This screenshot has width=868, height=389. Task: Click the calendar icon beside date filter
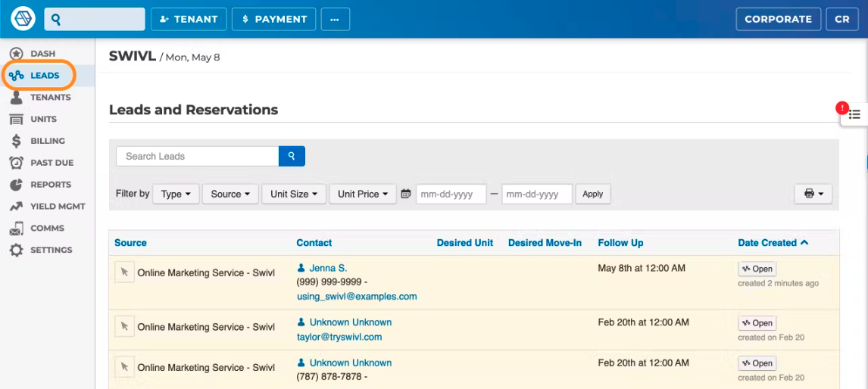click(406, 194)
